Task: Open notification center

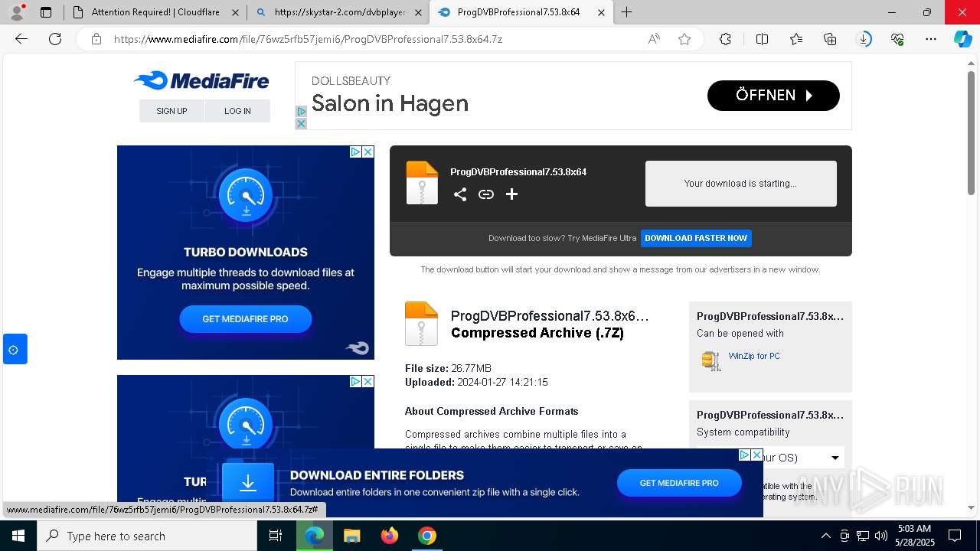Action: pyautogui.click(x=955, y=536)
